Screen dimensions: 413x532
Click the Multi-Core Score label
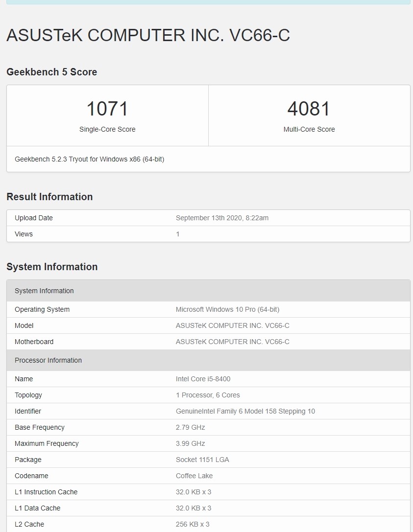pyautogui.click(x=309, y=129)
